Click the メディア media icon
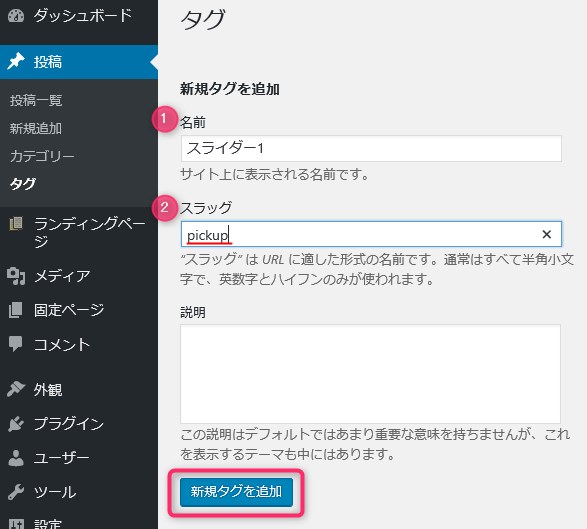587x529 pixels. (16, 276)
